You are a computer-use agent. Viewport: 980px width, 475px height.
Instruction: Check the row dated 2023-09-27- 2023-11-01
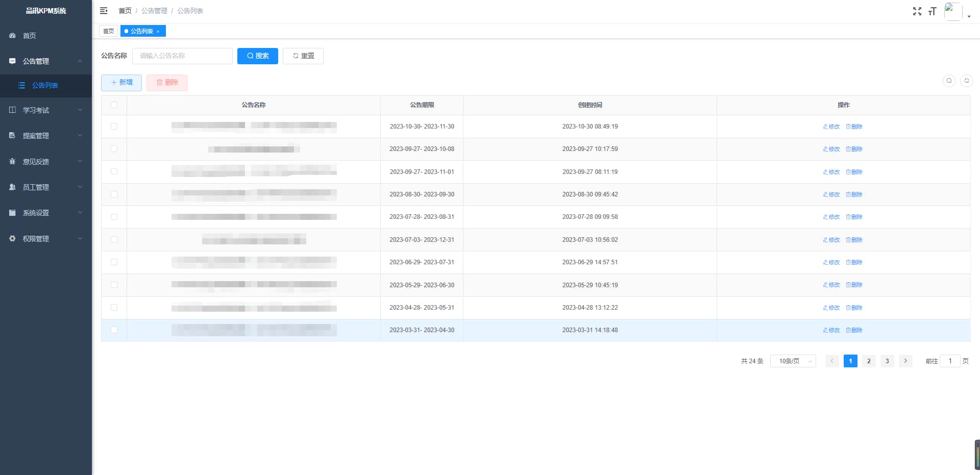(x=114, y=172)
